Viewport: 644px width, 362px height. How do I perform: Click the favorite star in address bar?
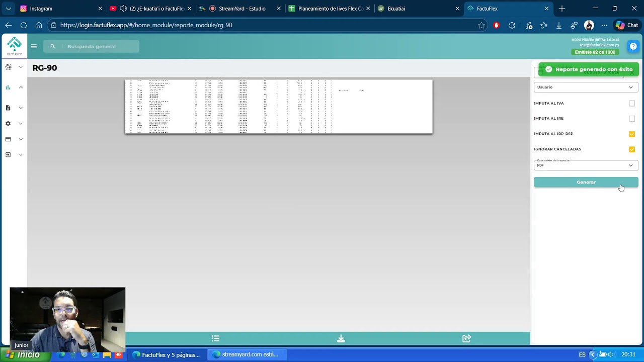tap(481, 25)
